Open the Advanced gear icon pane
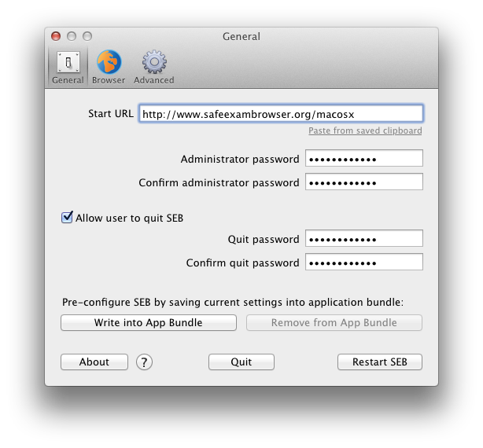This screenshot has width=483, height=448. tap(154, 62)
